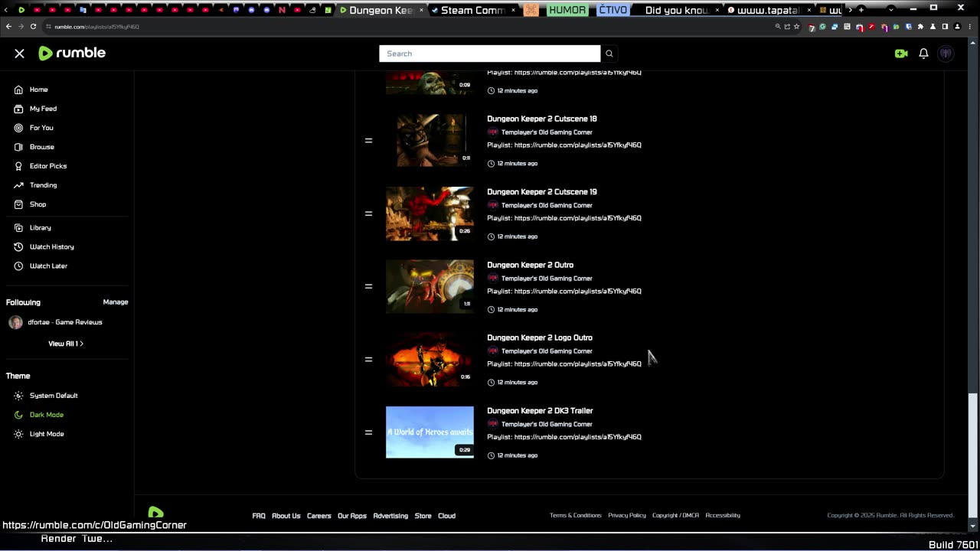980x551 pixels.
Task: Click the Shop bag icon
Action: pos(18,204)
